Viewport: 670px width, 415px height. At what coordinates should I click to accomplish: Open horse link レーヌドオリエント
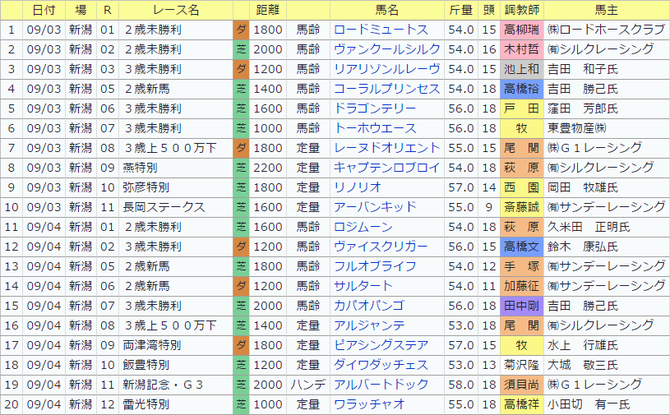pyautogui.click(x=387, y=148)
